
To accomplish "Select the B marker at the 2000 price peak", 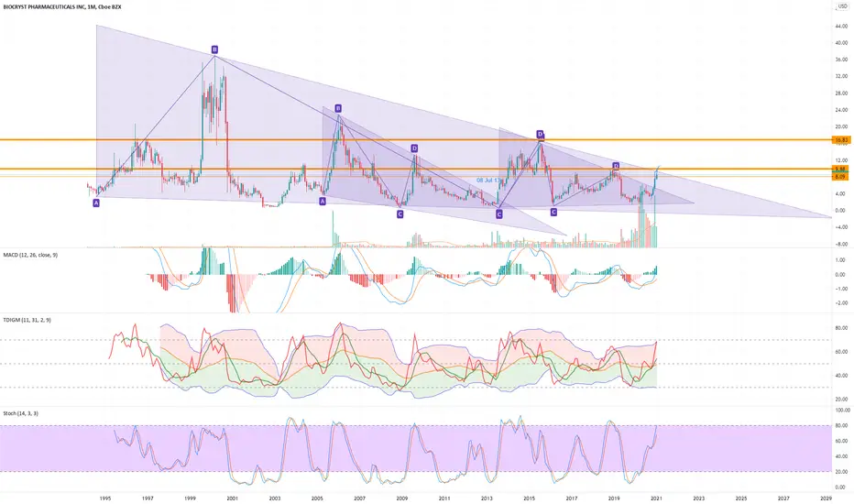I will (214, 49).
